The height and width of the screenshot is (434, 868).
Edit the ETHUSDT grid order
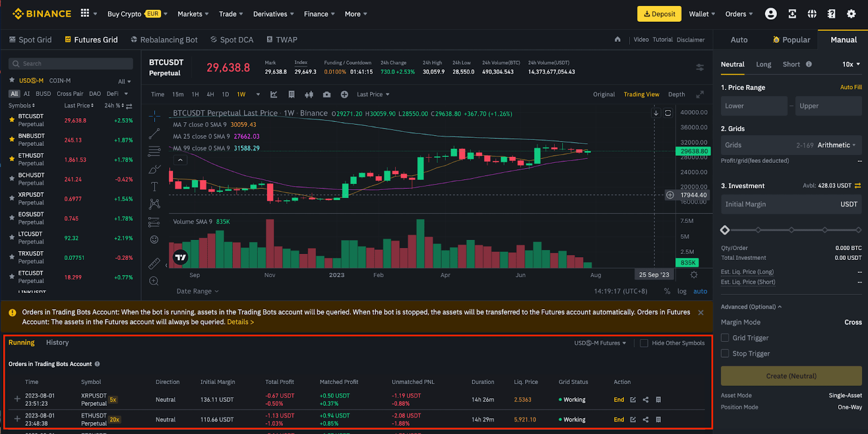[633, 420]
